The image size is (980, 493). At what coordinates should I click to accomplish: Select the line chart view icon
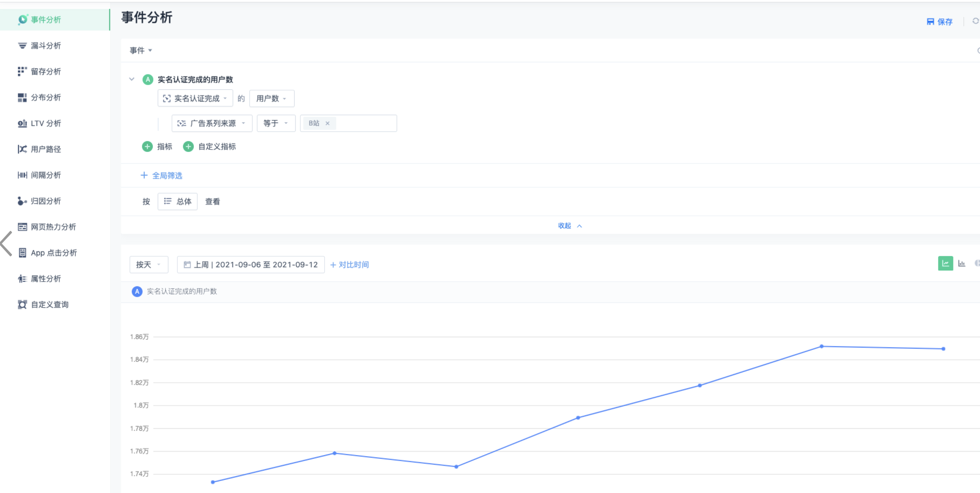point(945,263)
